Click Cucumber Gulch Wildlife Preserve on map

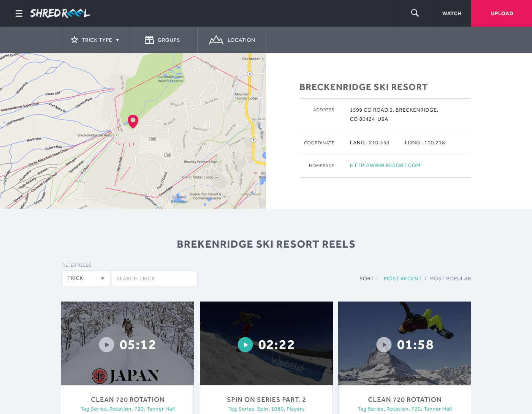(171, 79)
